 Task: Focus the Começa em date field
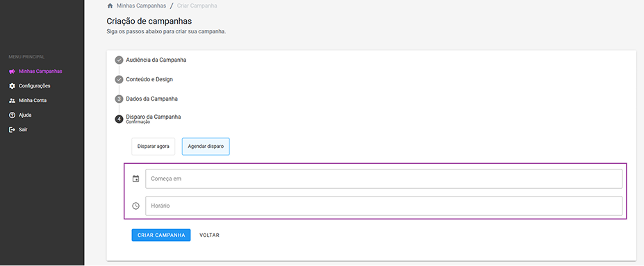tap(383, 178)
